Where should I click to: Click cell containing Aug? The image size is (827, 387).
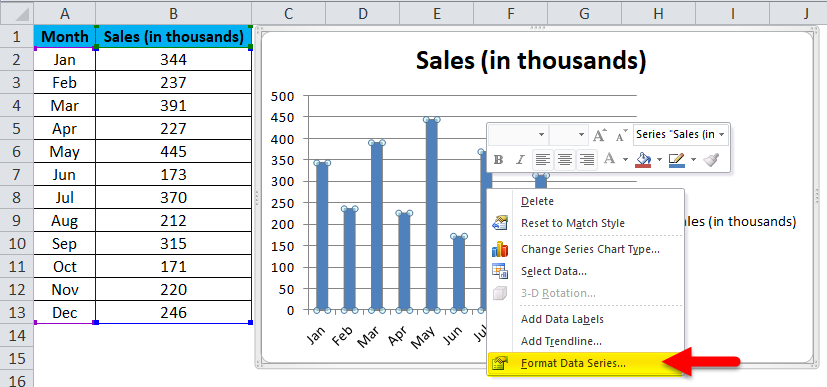(x=64, y=221)
